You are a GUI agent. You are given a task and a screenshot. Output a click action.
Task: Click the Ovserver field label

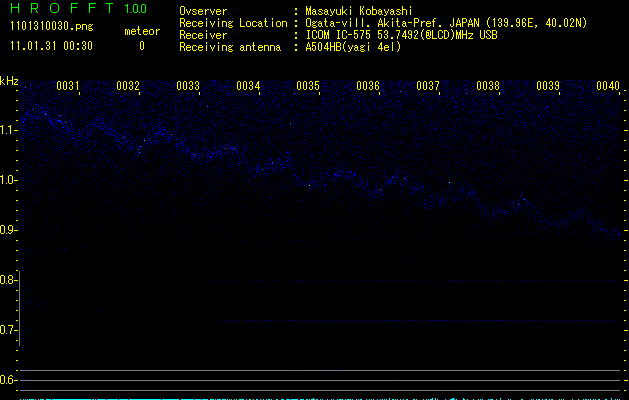[203, 11]
